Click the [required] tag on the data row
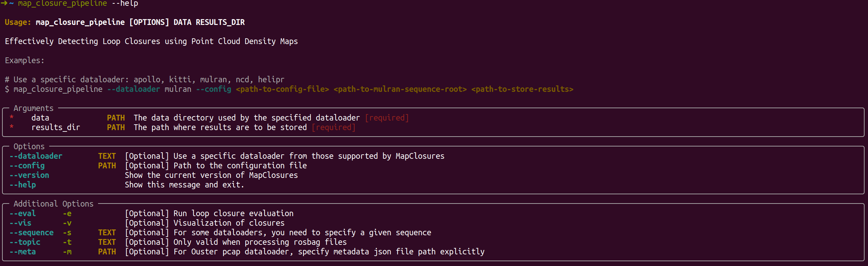This screenshot has width=868, height=266. coord(387,118)
